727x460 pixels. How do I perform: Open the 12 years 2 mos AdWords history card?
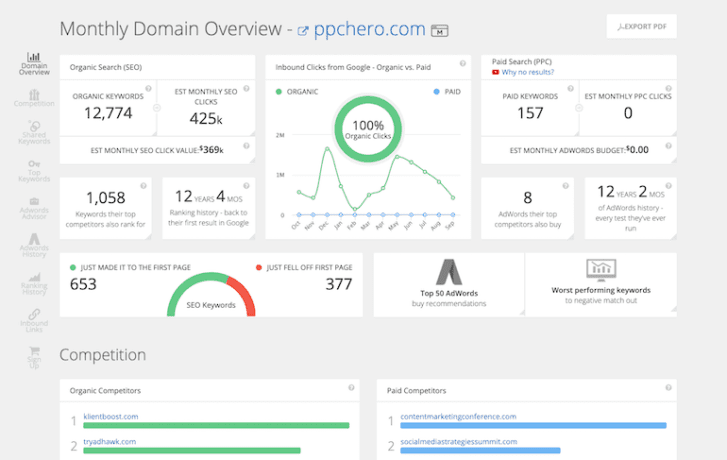631,208
